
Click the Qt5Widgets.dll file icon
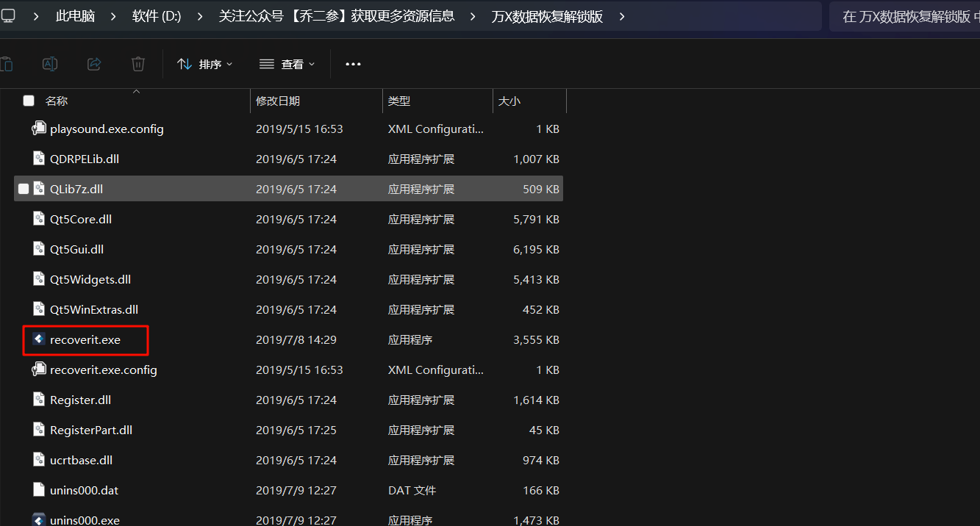point(39,279)
